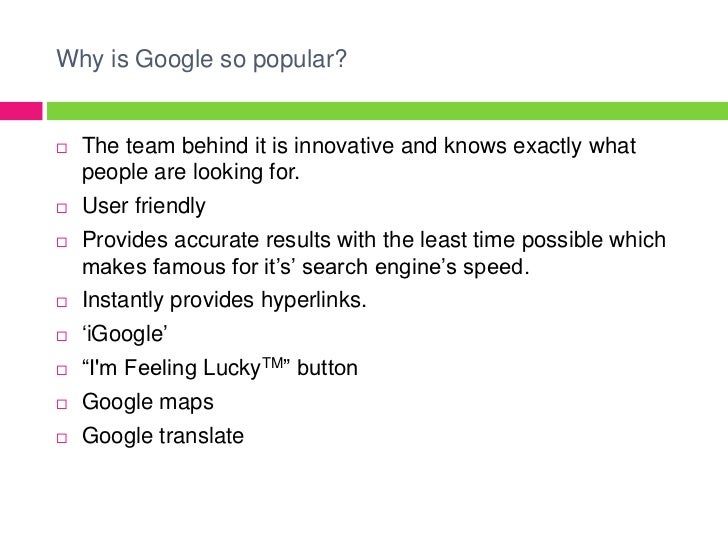The height and width of the screenshot is (546, 728).
Task: Click the 'iGoogle' text item
Action: pyautogui.click(x=125, y=334)
